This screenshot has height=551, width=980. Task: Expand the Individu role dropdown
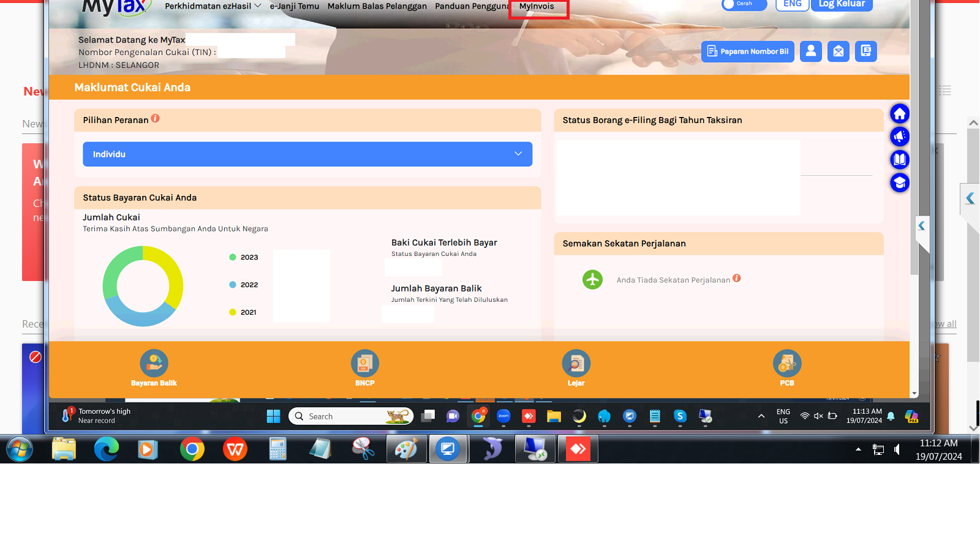307,154
